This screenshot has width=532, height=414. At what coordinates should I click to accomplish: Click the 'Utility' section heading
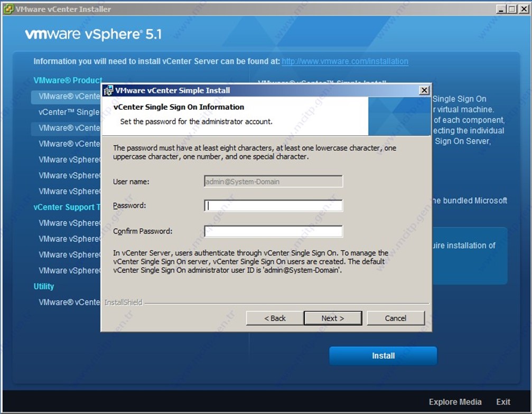tap(44, 287)
